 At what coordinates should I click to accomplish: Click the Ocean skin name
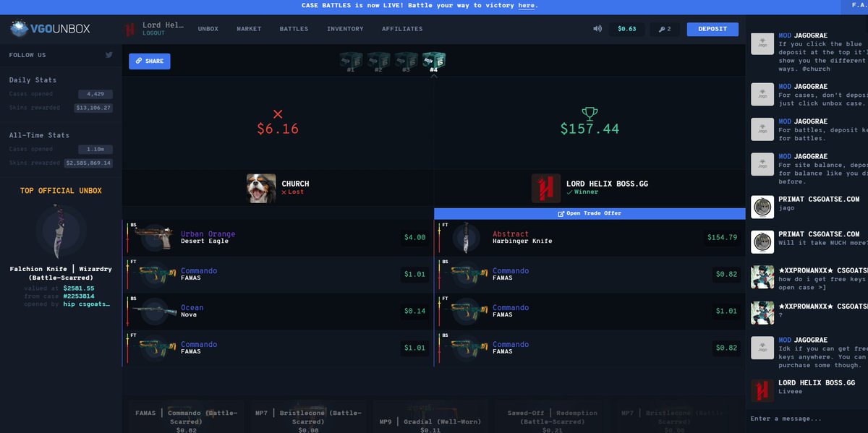tap(192, 308)
